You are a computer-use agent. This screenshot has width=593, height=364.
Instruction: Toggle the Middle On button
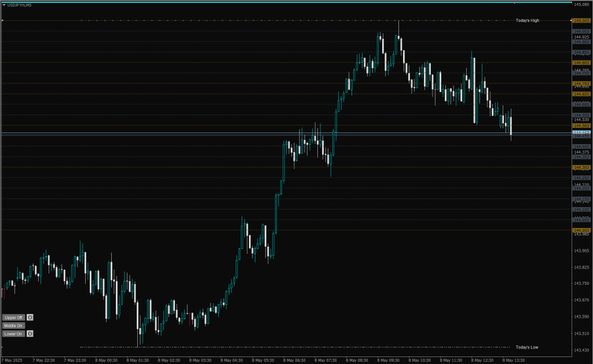click(x=13, y=325)
